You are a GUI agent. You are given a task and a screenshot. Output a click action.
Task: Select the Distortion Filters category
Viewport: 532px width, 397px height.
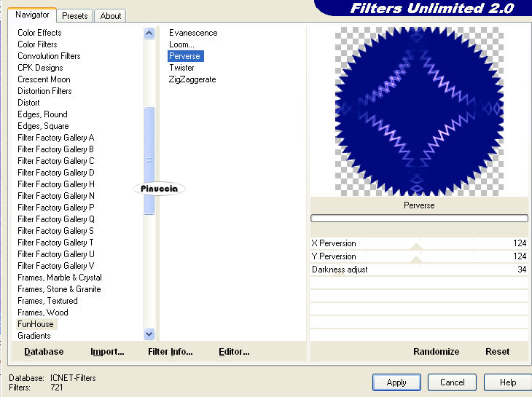point(44,91)
